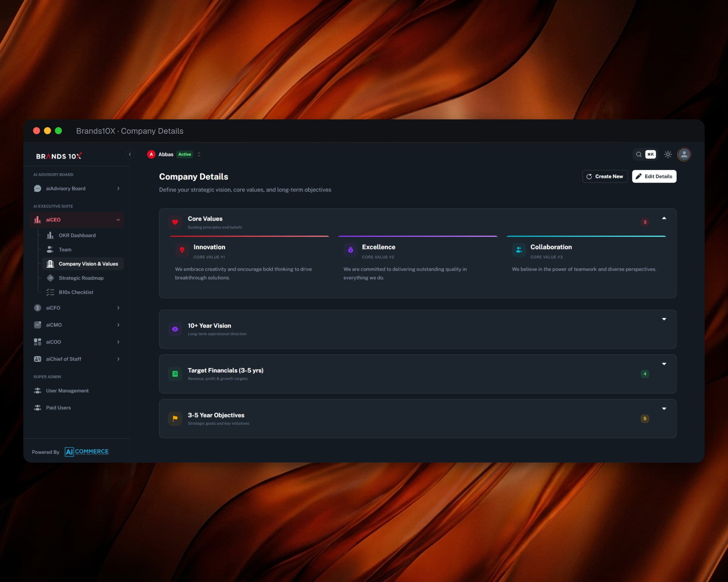Click the aiCFO dollar coin icon
This screenshot has width=728, height=582.
click(38, 308)
